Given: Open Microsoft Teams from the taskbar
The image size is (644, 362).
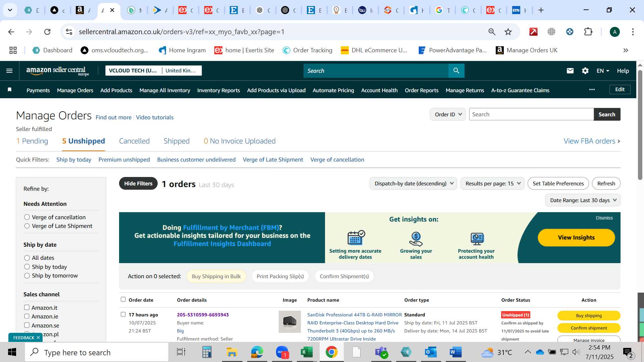Looking at the screenshot, I should pyautogui.click(x=381, y=352).
